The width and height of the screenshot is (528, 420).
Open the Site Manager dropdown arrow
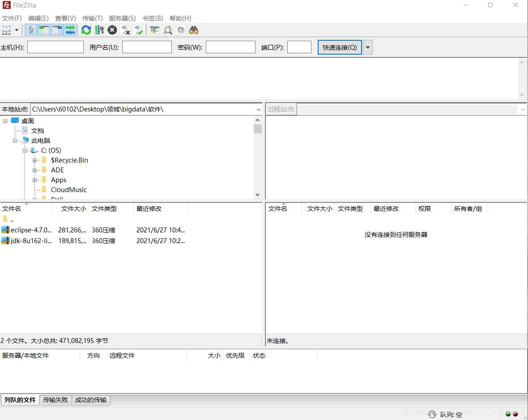17,30
